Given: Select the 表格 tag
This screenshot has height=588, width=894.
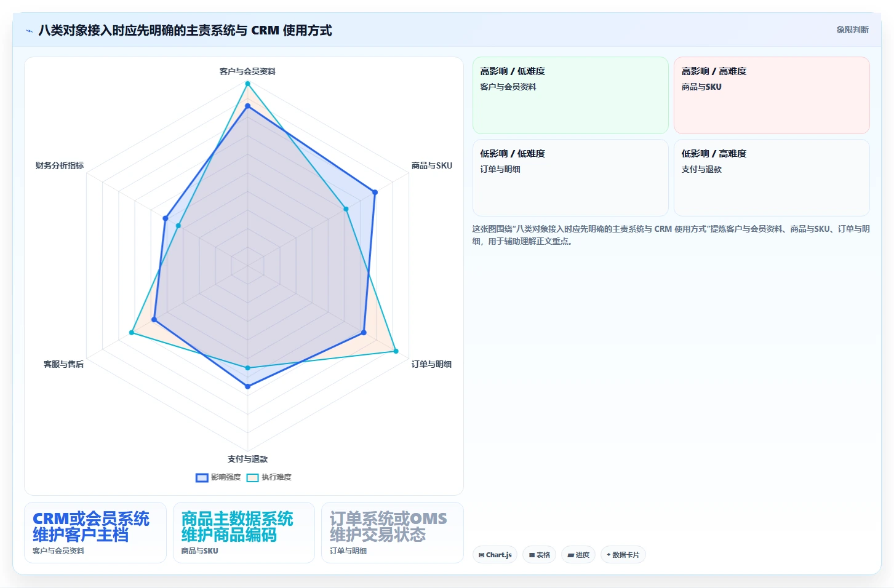Looking at the screenshot, I should coord(540,555).
